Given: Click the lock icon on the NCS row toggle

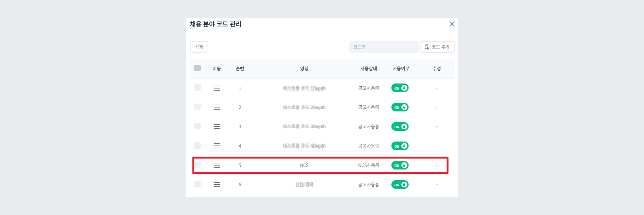Looking at the screenshot, I should (x=404, y=165).
